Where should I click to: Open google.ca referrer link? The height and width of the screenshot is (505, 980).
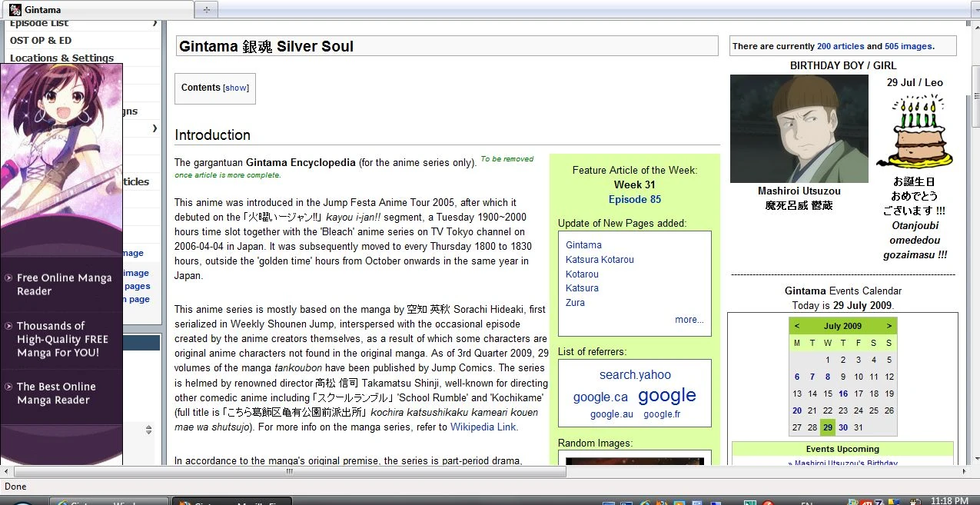pos(600,397)
